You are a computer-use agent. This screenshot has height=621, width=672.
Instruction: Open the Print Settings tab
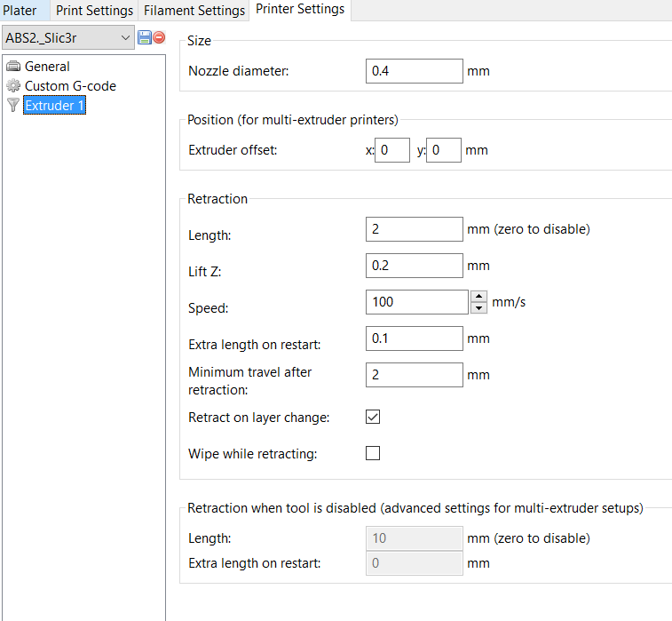(94, 11)
